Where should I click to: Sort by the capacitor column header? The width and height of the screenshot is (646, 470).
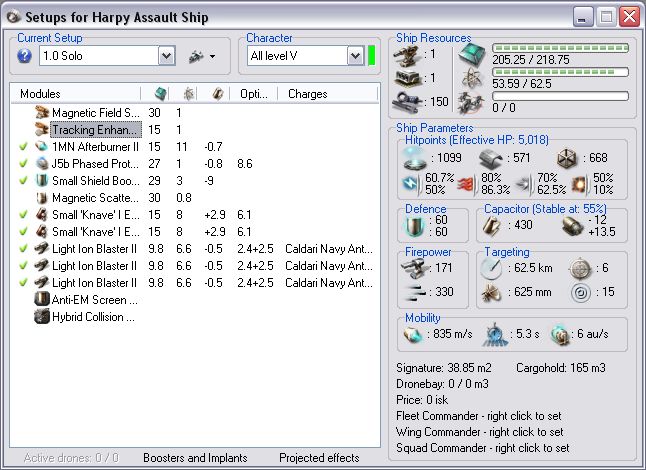213,94
